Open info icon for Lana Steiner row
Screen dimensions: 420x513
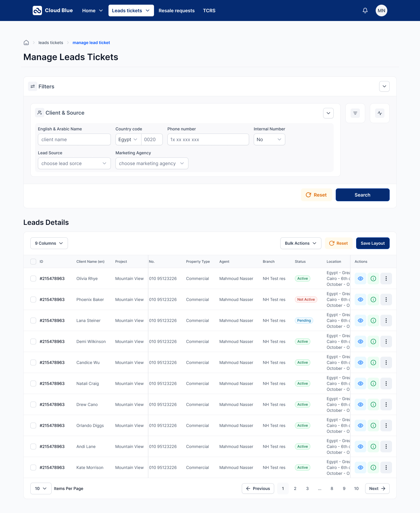tap(373, 321)
